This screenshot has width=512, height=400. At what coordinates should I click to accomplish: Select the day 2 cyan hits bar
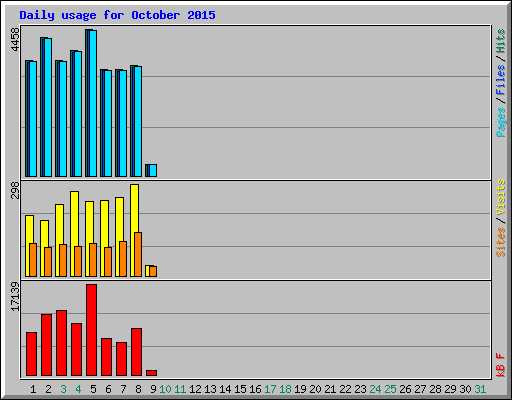tap(48, 107)
